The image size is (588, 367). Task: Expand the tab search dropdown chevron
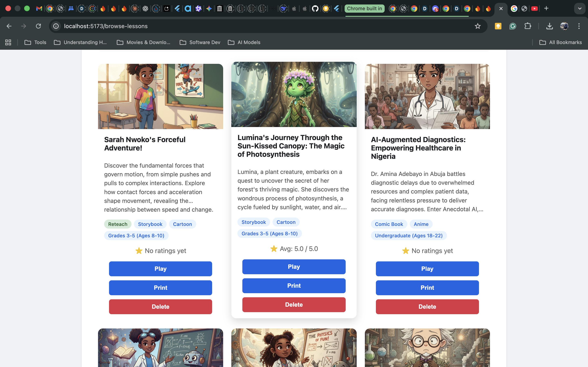(x=579, y=9)
